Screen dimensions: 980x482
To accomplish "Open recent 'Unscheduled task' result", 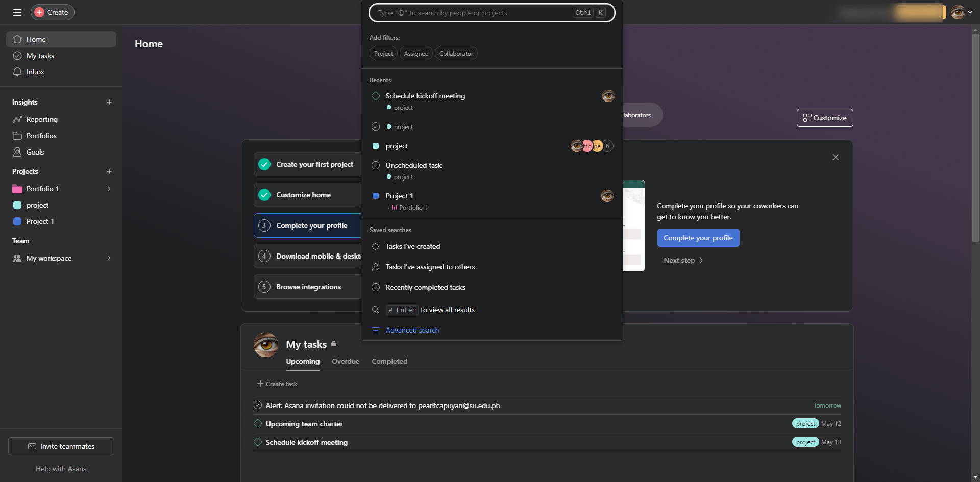I will coord(492,170).
